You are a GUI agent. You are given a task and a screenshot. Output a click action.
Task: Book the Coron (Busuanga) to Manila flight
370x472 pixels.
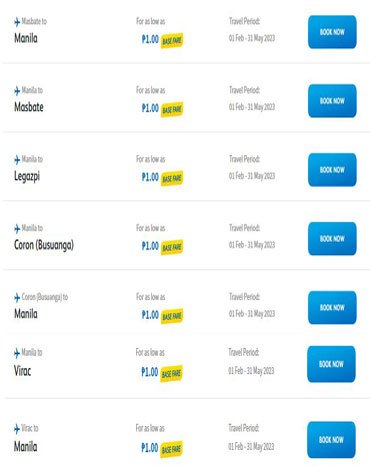click(x=332, y=307)
